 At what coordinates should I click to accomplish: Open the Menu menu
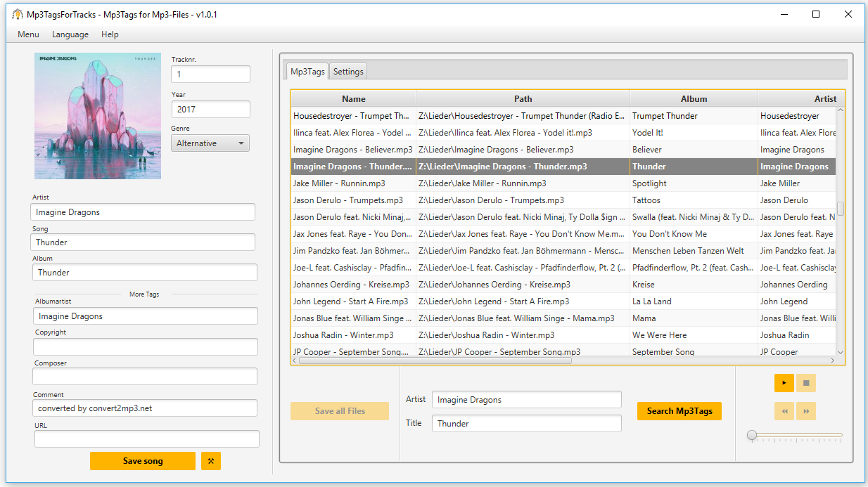coord(29,34)
